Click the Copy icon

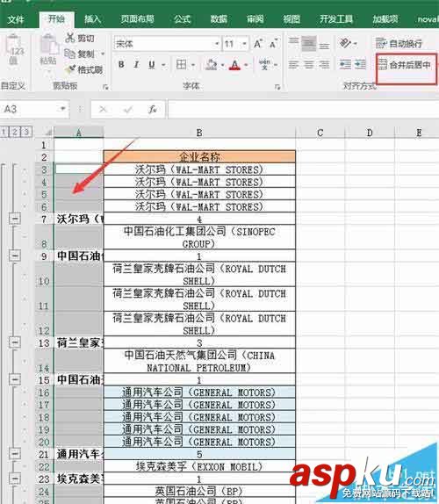click(69, 54)
